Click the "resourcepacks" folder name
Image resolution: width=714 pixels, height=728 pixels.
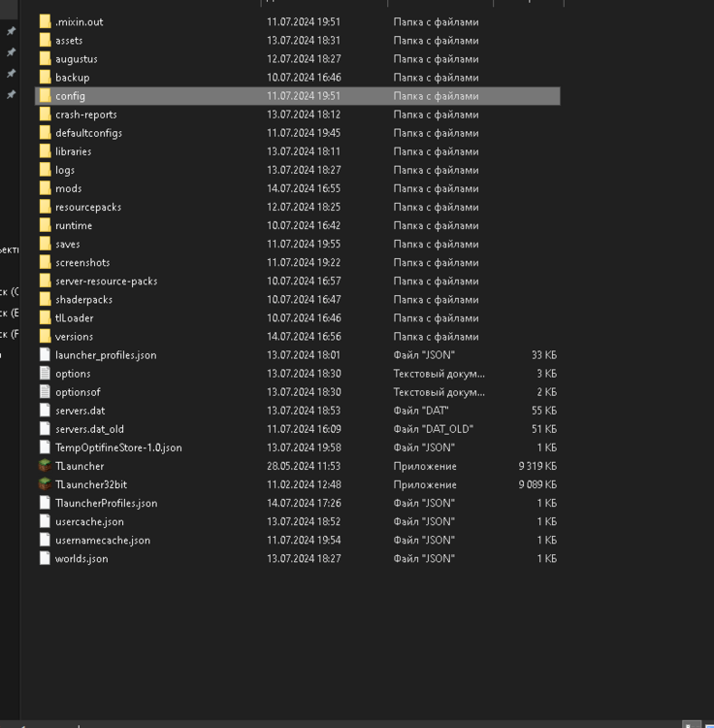pos(88,207)
